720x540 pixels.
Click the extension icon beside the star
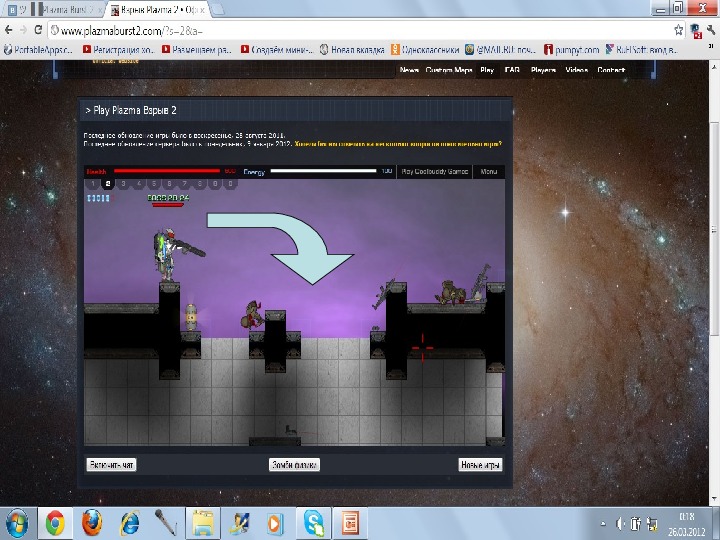point(696,31)
